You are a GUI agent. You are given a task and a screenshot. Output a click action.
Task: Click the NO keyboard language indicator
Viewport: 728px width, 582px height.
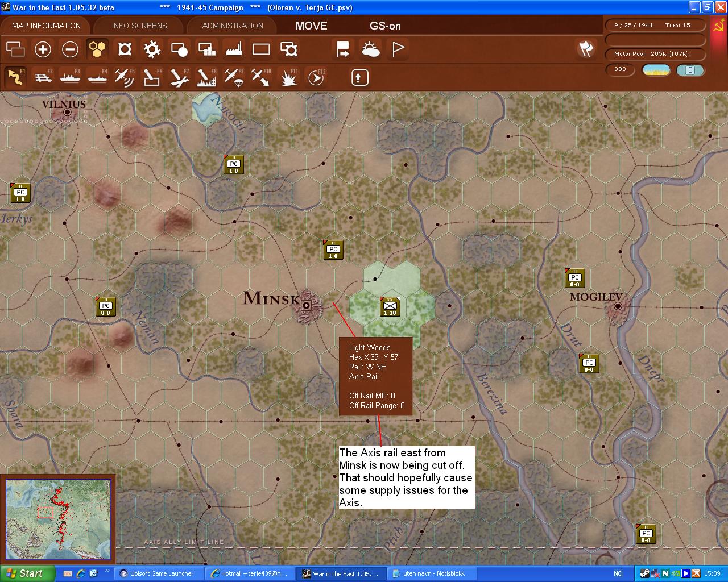click(618, 574)
